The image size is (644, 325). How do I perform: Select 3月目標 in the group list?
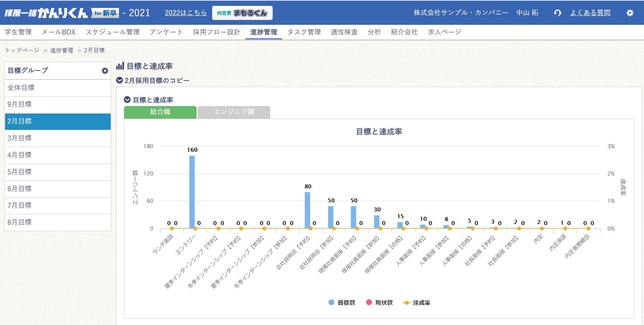pyautogui.click(x=57, y=138)
